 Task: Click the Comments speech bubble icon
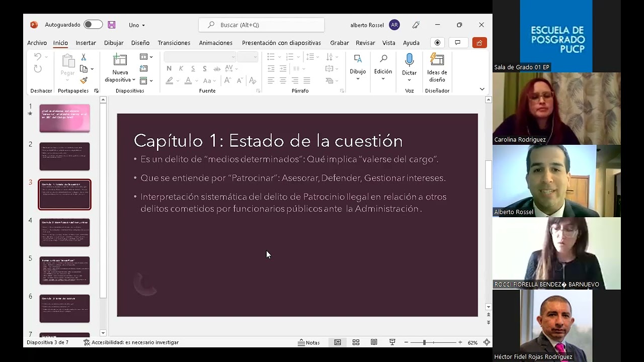[457, 43]
